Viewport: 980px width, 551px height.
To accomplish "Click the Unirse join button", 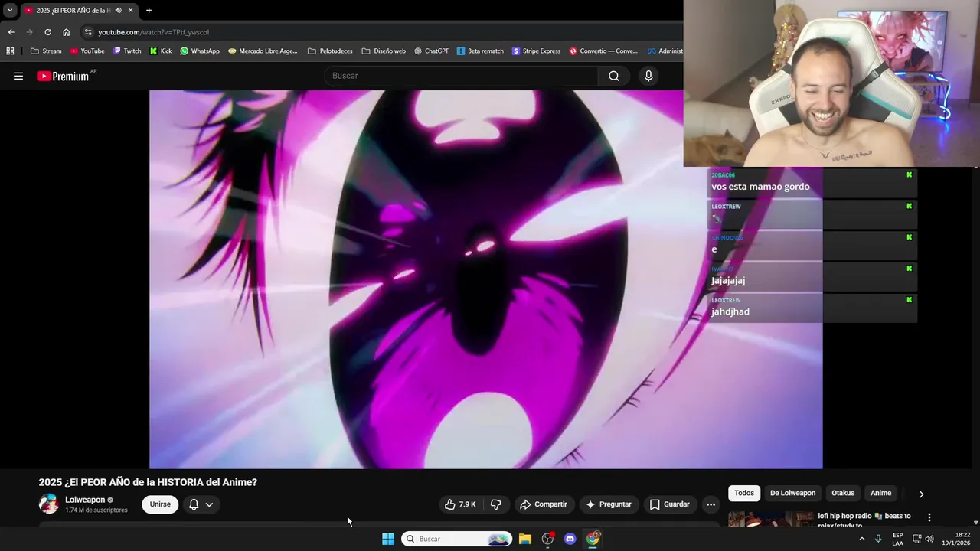I will pos(160,504).
